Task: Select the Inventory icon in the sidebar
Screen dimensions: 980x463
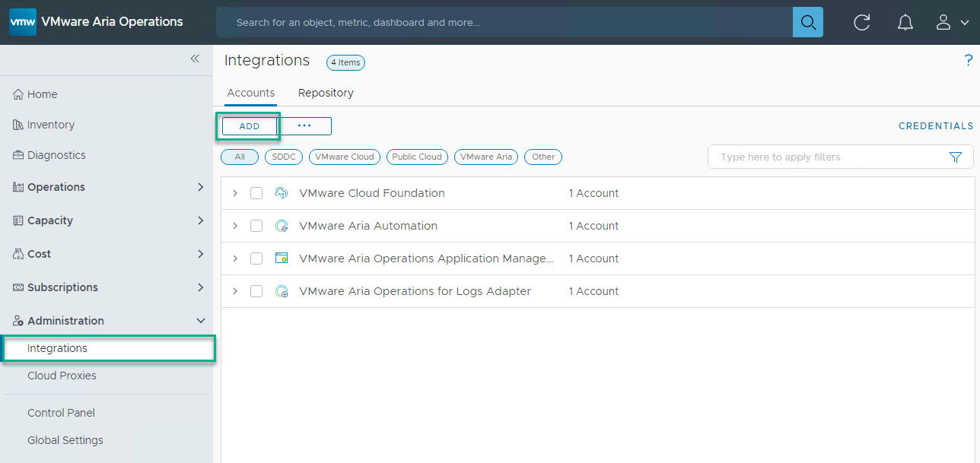Action: 17,124
